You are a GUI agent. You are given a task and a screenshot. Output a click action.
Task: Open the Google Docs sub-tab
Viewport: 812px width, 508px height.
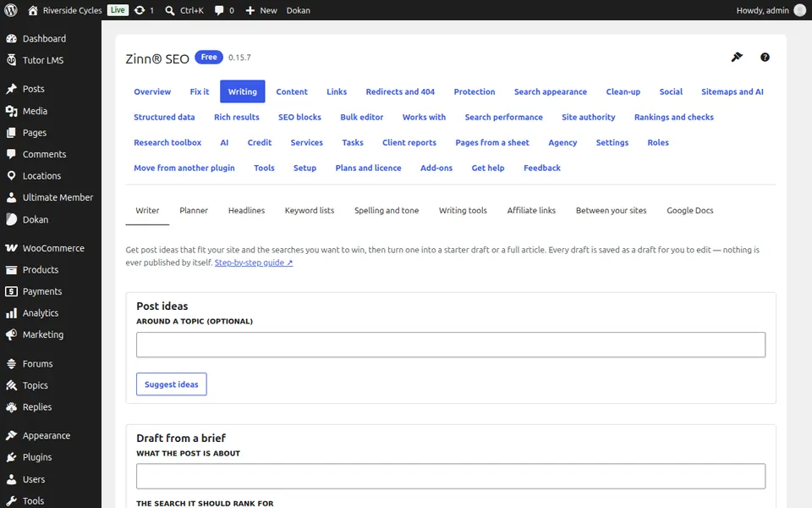pos(690,211)
